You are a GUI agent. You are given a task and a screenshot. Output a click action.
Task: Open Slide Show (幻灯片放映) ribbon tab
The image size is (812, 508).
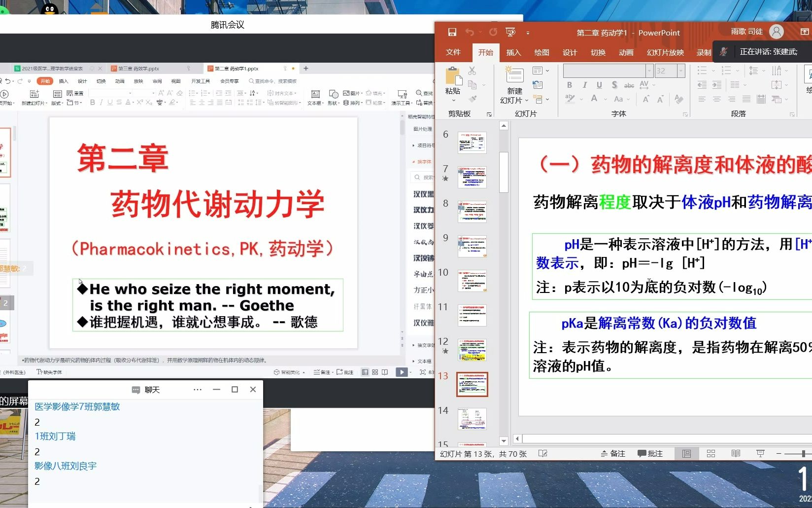pos(665,52)
